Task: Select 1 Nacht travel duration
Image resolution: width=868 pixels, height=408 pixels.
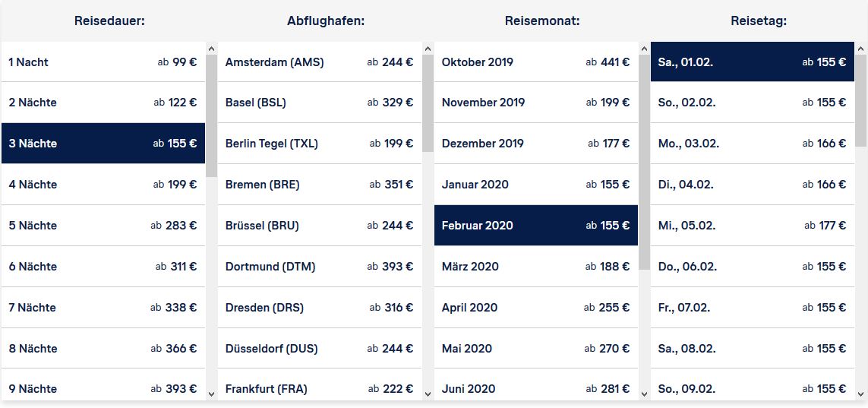Action: 103,62
